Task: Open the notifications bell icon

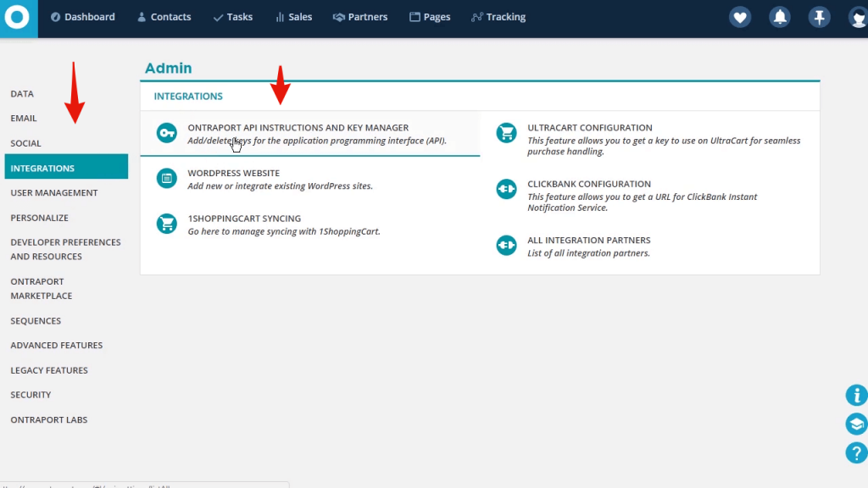Action: 780,17
